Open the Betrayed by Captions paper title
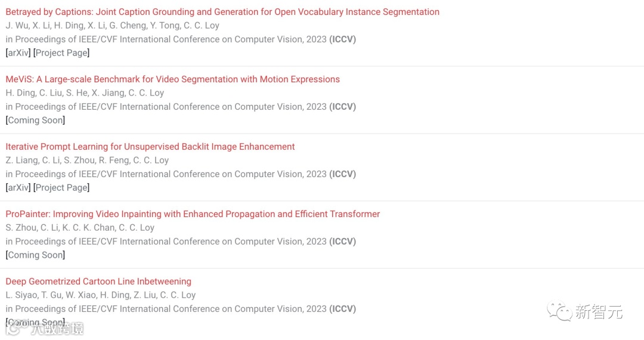This screenshot has width=644, height=340. tap(222, 12)
